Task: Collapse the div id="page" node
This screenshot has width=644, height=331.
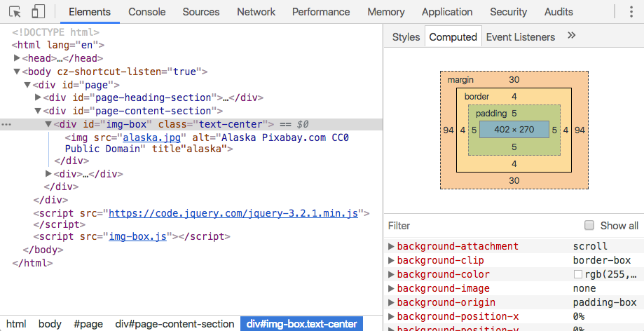Action: click(27, 85)
